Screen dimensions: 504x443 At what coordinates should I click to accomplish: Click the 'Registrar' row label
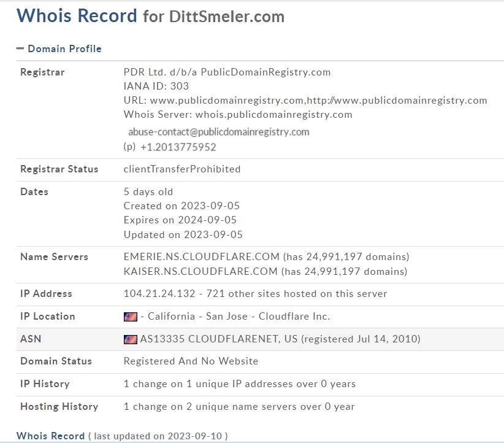pyautogui.click(x=42, y=72)
